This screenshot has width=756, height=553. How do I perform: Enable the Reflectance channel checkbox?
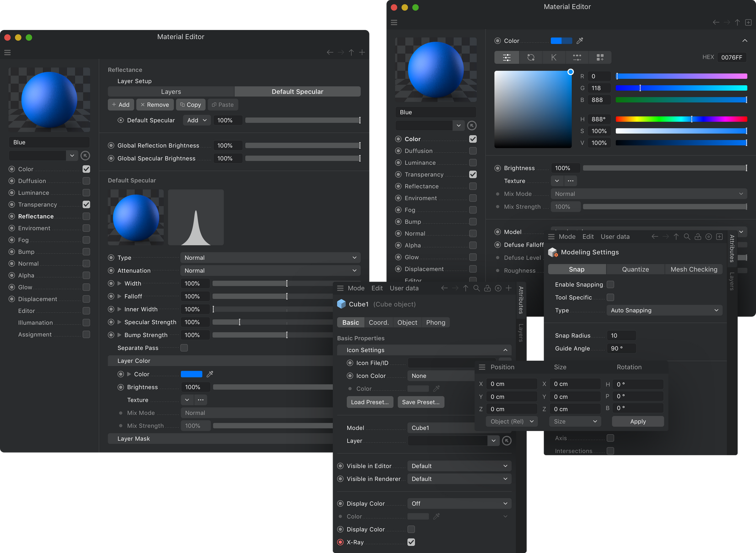coord(86,216)
